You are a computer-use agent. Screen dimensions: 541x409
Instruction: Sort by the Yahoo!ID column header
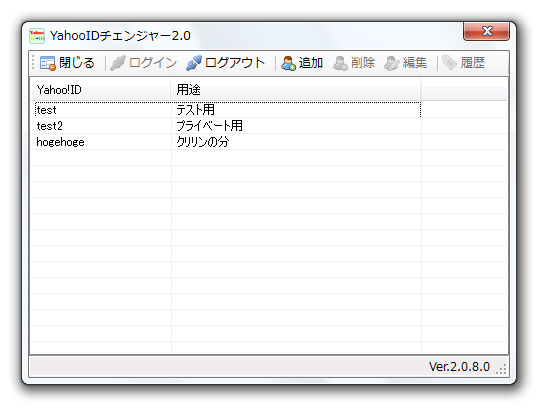[101, 90]
